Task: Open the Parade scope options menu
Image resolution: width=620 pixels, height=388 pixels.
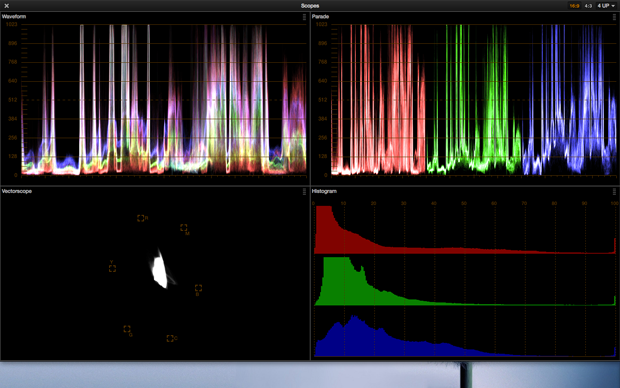Action: (614, 17)
